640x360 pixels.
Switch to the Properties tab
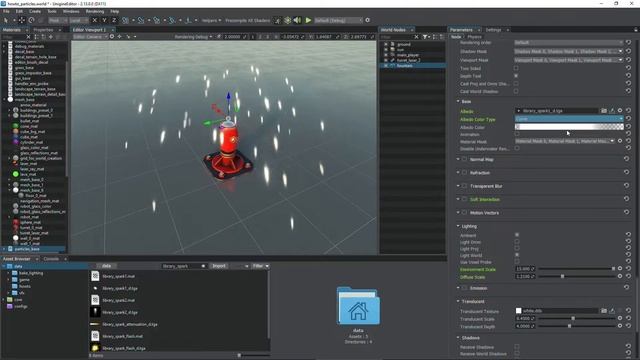[x=43, y=30]
